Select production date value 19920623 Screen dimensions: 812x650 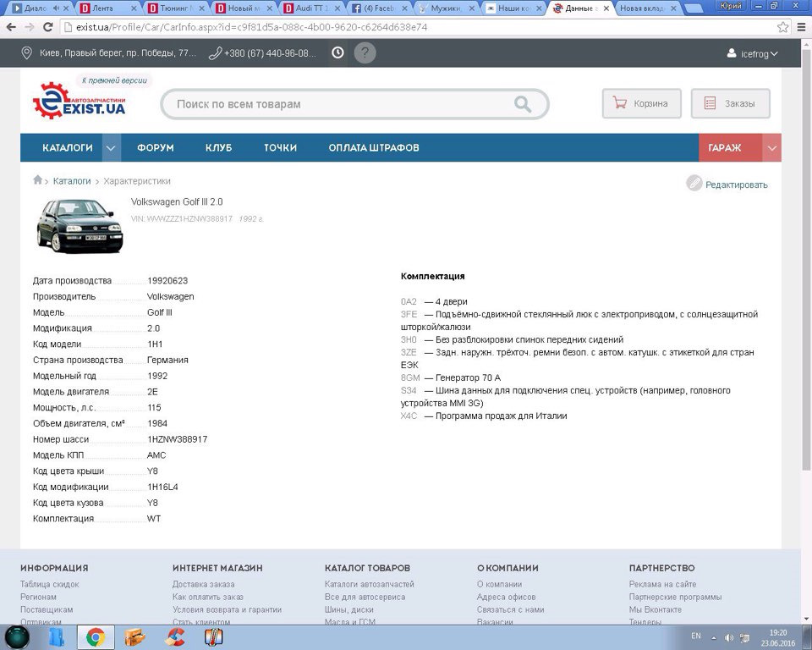tap(167, 280)
